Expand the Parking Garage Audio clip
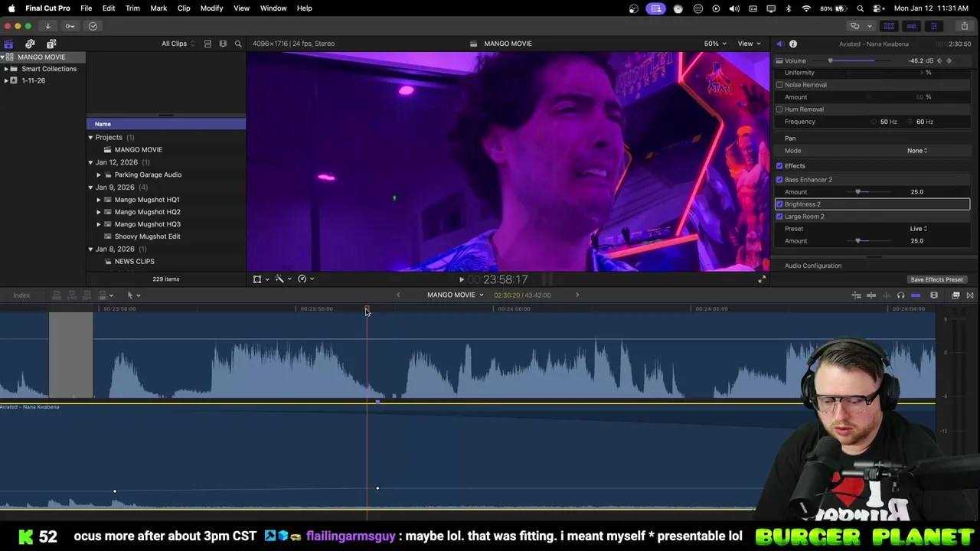The height and width of the screenshot is (551, 980). point(98,175)
